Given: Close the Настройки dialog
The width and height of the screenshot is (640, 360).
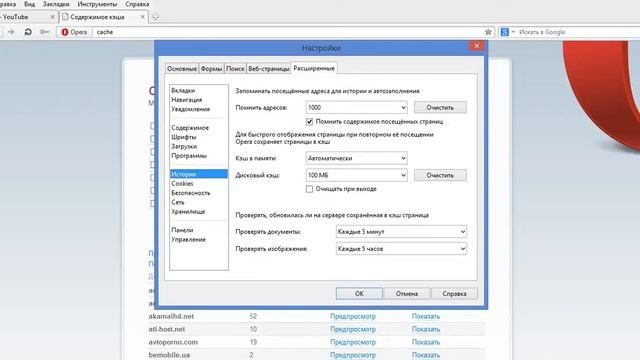Looking at the screenshot, I should click(x=476, y=46).
